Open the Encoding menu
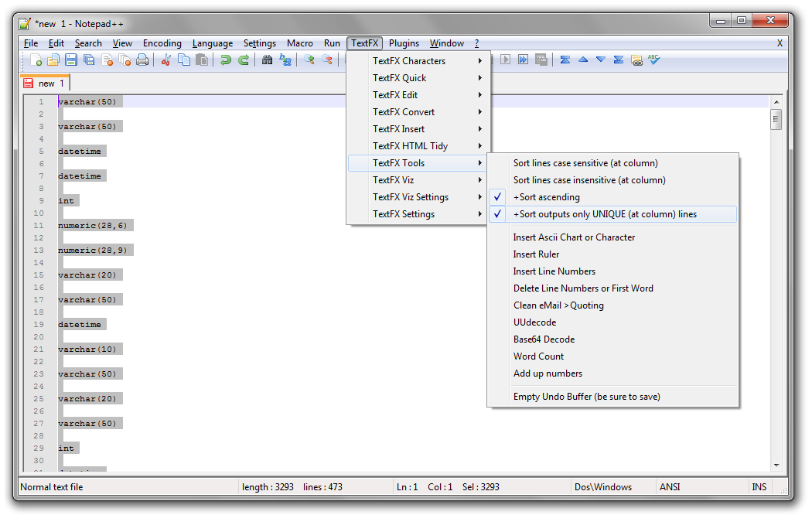 click(162, 43)
